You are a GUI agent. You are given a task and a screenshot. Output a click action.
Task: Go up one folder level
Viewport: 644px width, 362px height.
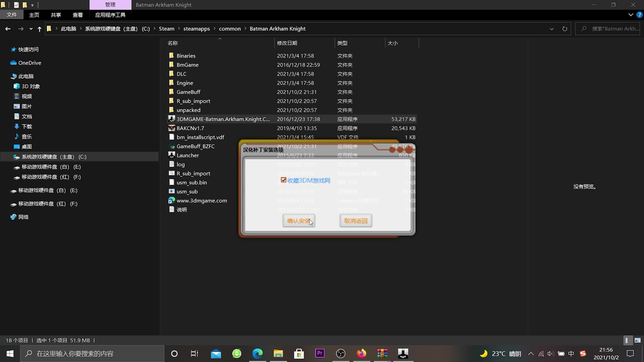click(x=39, y=29)
